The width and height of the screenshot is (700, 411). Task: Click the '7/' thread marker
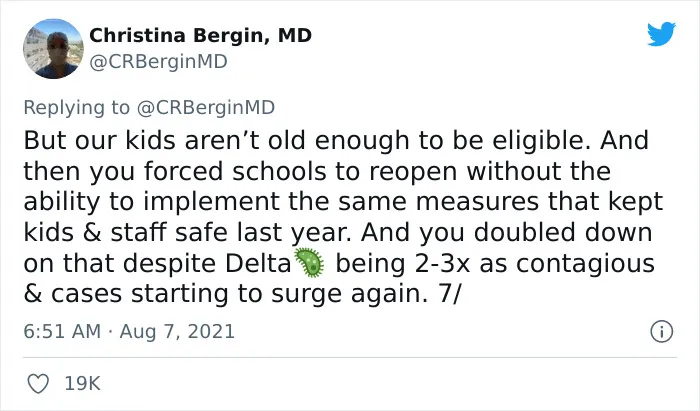click(449, 294)
